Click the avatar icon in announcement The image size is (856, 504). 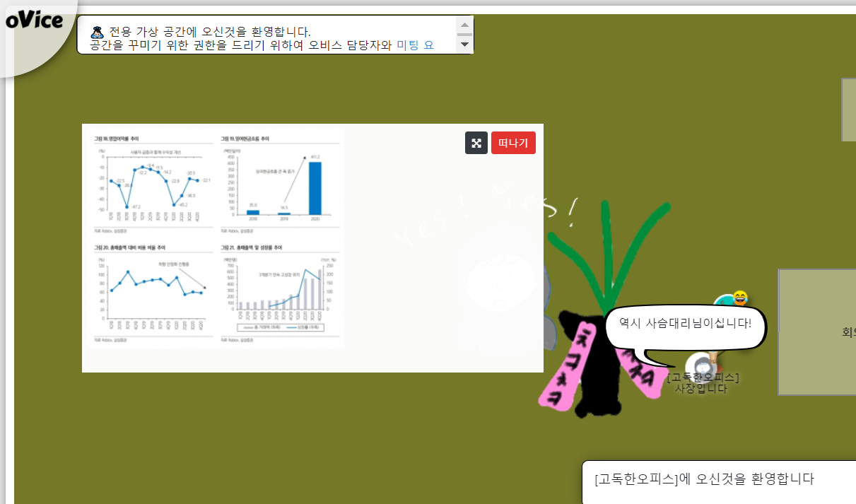pos(98,32)
